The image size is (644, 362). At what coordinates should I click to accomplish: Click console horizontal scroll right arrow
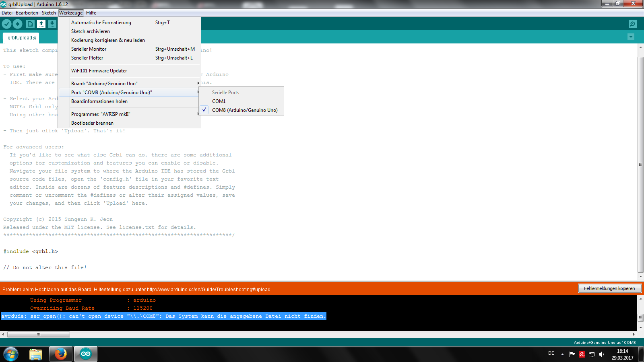[634, 334]
